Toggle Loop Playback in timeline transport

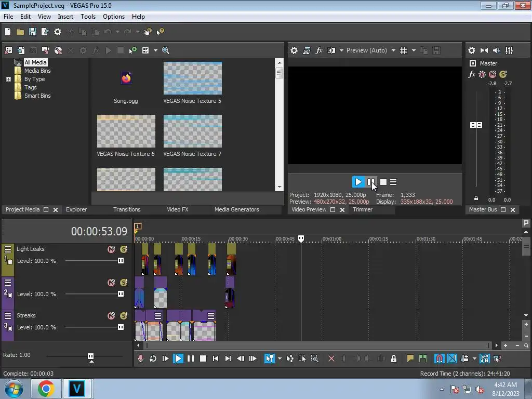[x=153, y=358]
